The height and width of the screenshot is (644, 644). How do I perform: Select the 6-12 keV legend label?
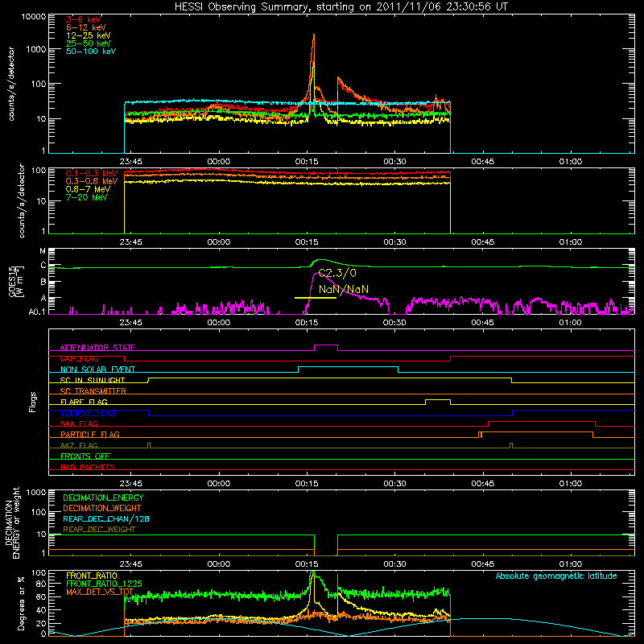pos(86,27)
